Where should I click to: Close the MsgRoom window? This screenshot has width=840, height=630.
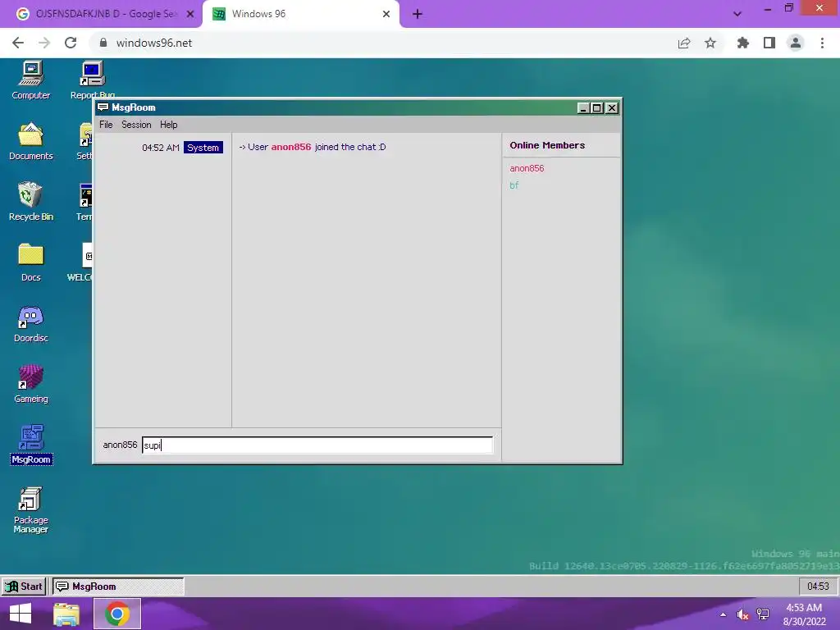point(612,107)
